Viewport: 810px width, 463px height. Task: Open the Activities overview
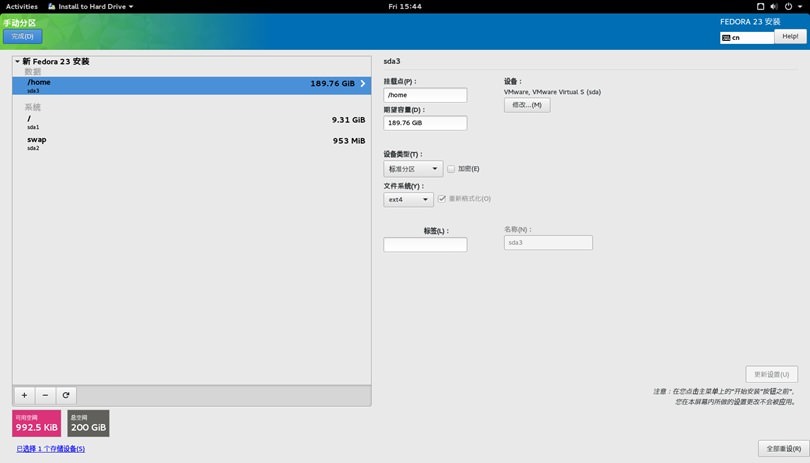21,6
